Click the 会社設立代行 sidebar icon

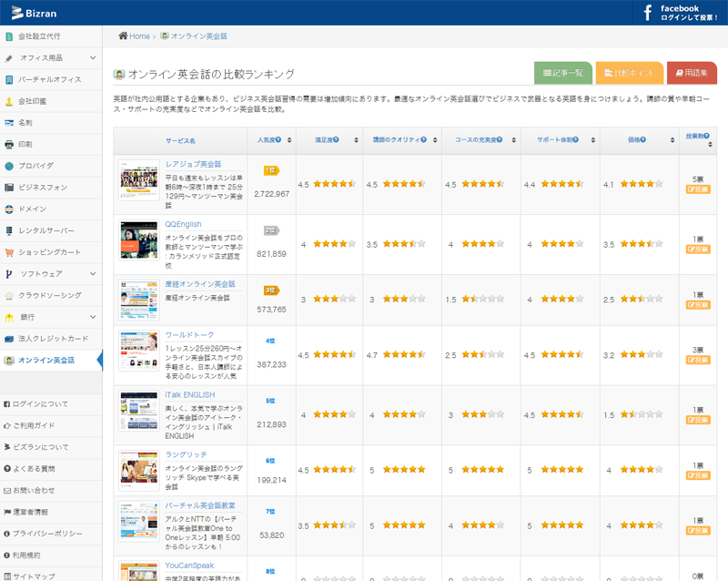9,36
